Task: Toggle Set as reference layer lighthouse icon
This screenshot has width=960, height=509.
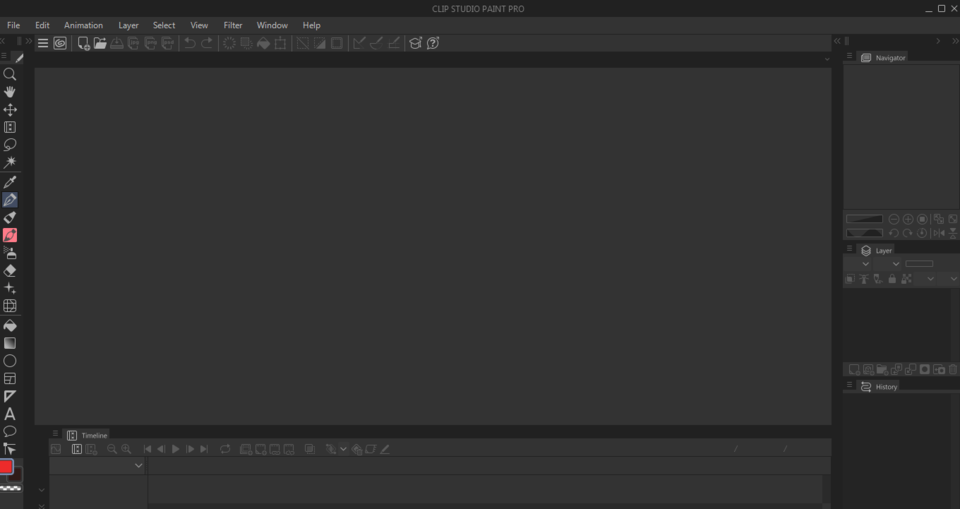Action: point(863,279)
